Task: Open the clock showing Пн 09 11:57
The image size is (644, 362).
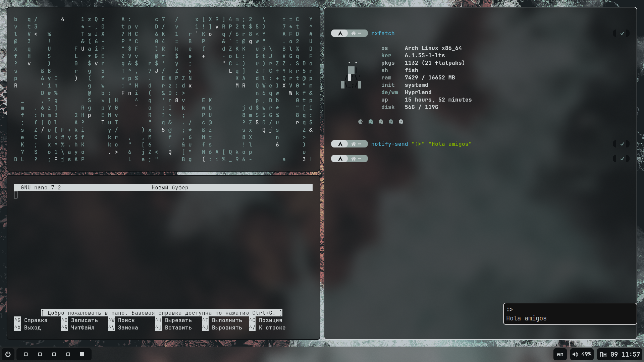Action: [x=620, y=354]
